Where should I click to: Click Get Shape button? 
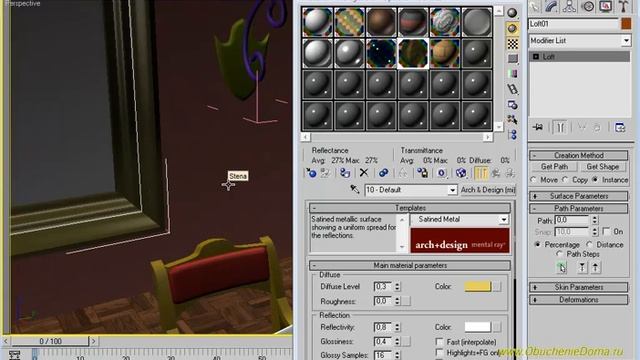(x=602, y=167)
